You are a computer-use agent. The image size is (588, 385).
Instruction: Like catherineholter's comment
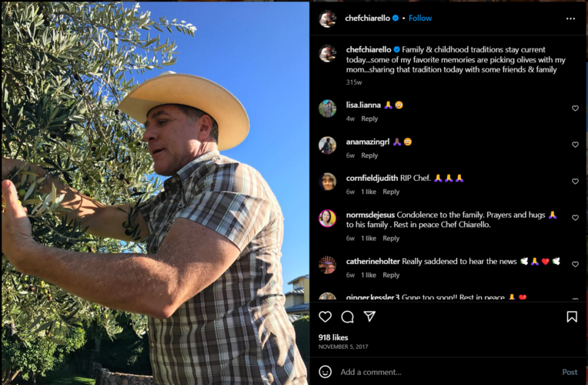click(575, 264)
